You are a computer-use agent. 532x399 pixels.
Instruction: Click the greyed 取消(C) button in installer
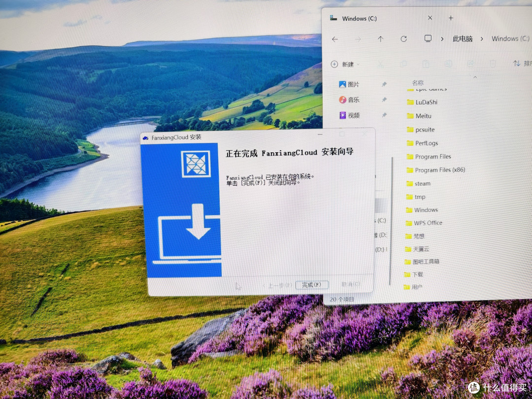(x=351, y=284)
